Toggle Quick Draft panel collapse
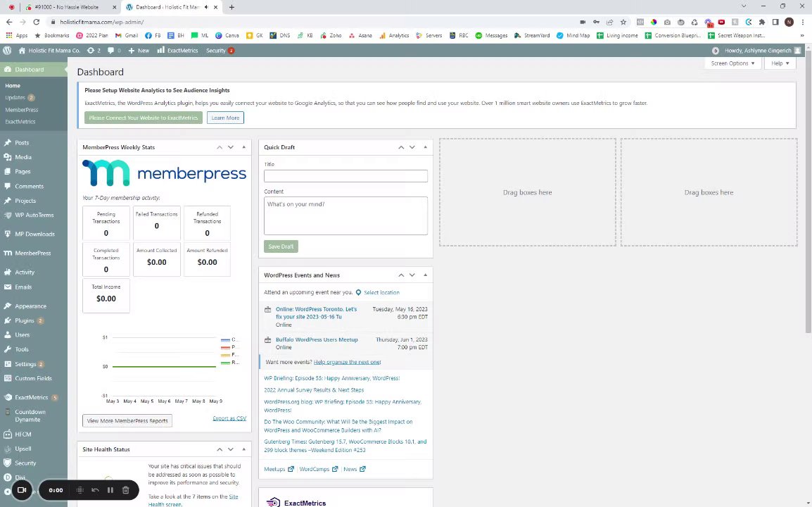Image resolution: width=812 pixels, height=507 pixels. [x=425, y=147]
